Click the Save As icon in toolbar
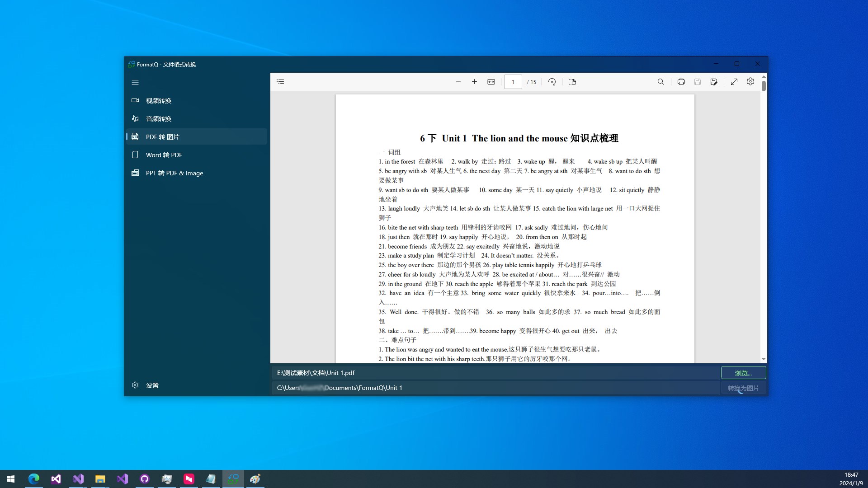 (x=714, y=82)
